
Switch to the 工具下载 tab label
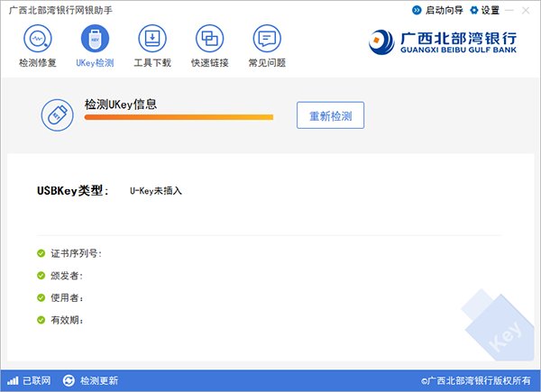tap(152, 63)
